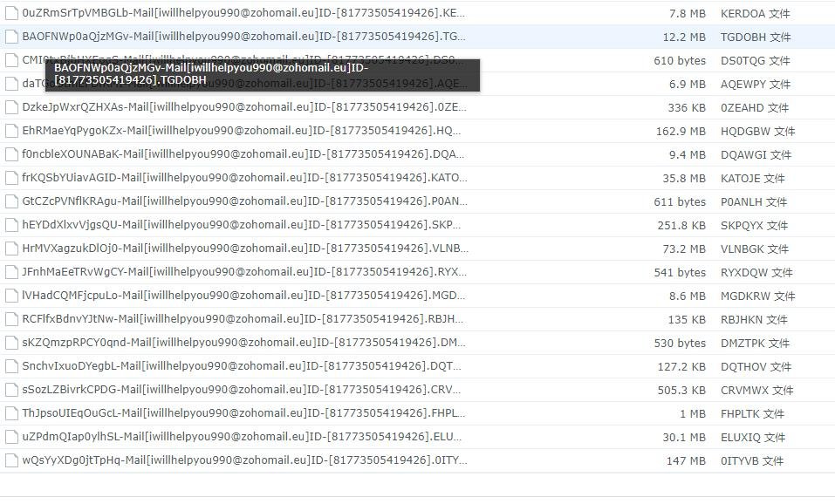835x504 pixels.
Task: Click the 0ITYVB 文件 type label
Action: [752, 461]
